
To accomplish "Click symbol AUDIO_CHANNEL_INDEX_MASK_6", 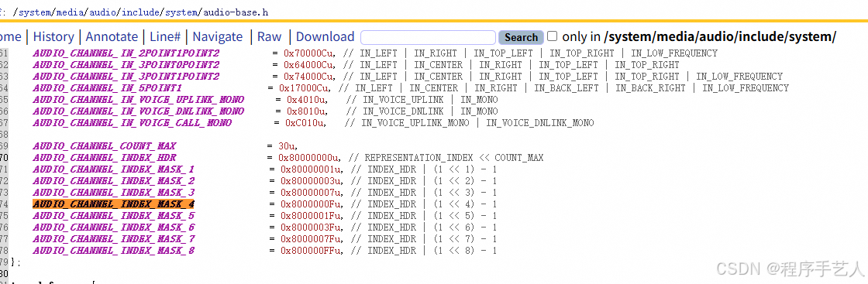I will (x=113, y=228).
